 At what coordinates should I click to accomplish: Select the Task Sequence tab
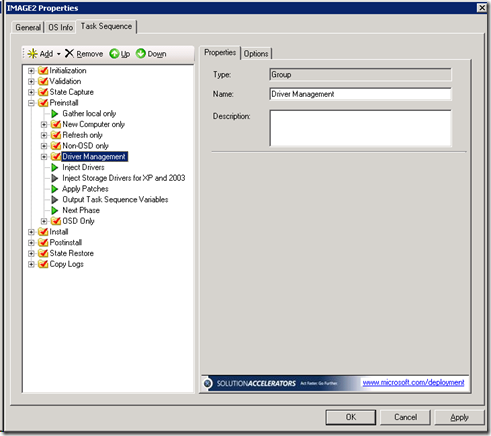(x=106, y=26)
